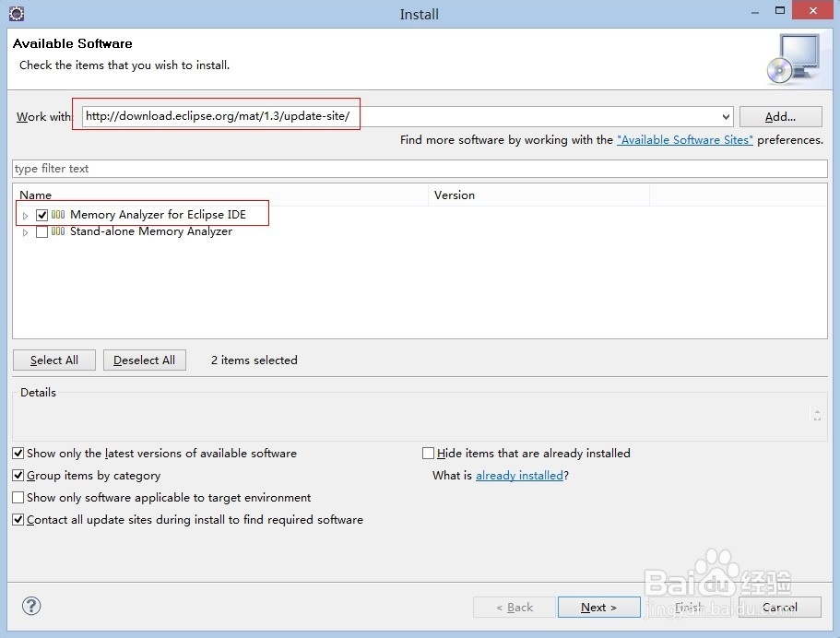
Task: Click the Next > button
Action: [x=599, y=607]
